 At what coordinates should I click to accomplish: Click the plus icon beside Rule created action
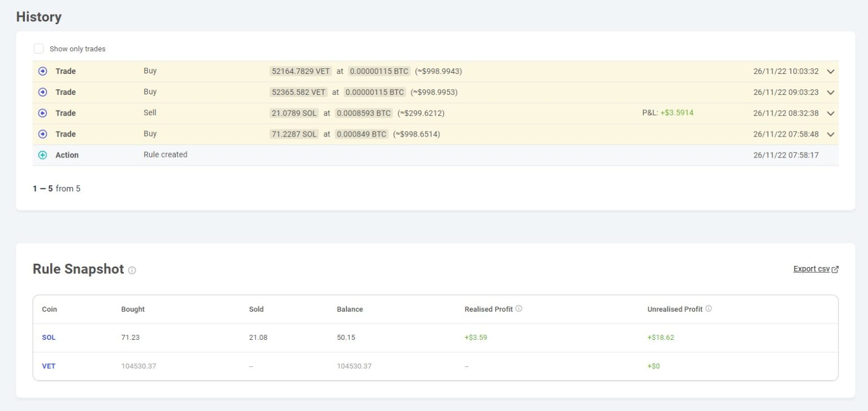coord(42,155)
